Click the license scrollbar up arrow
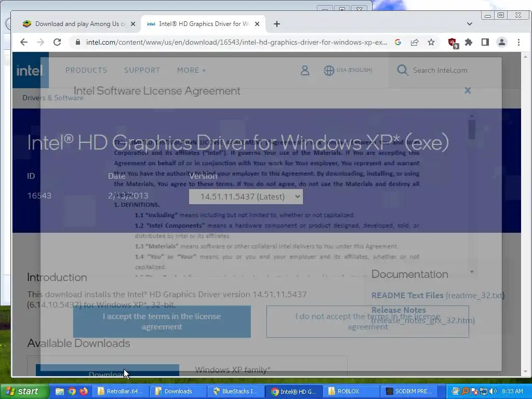 tap(472, 117)
